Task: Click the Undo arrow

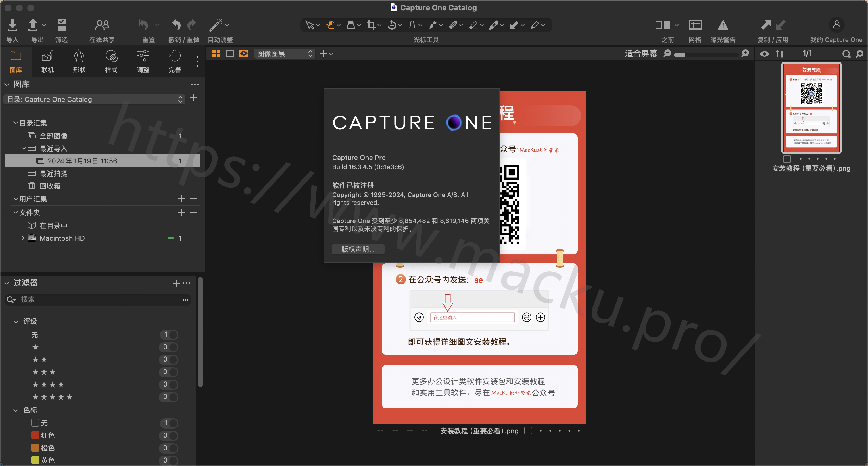Action: click(x=176, y=25)
